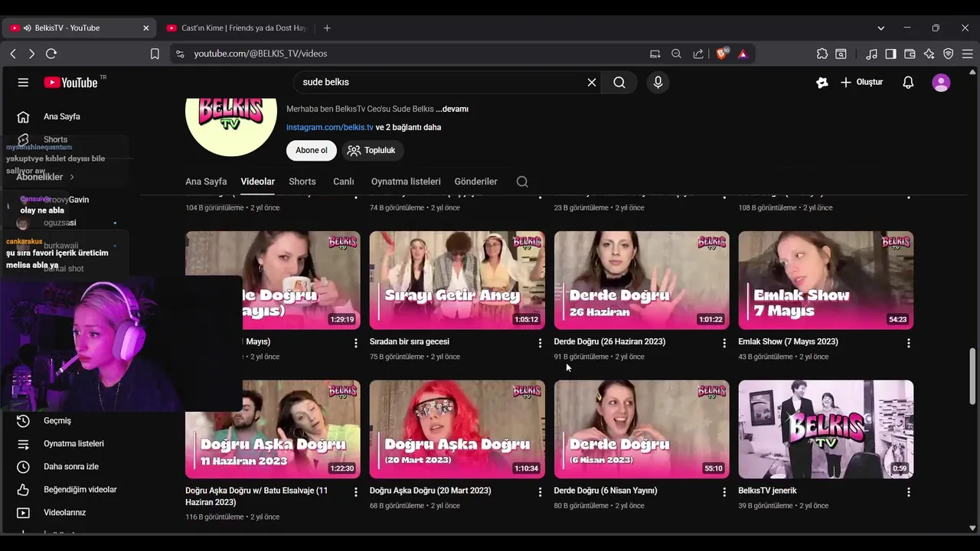The width and height of the screenshot is (980, 551).
Task: Open the Topluluk button
Action: point(371,150)
